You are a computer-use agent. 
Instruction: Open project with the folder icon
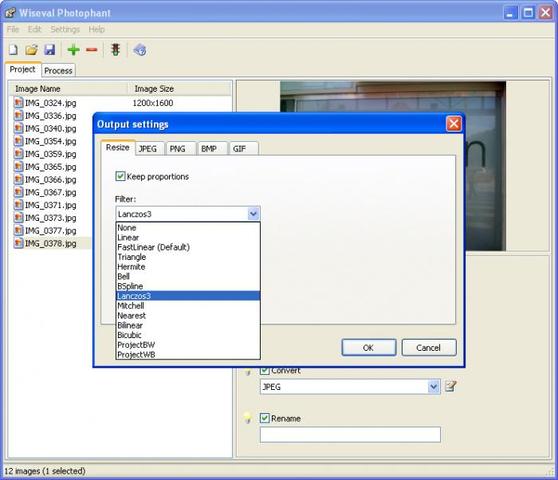31,50
